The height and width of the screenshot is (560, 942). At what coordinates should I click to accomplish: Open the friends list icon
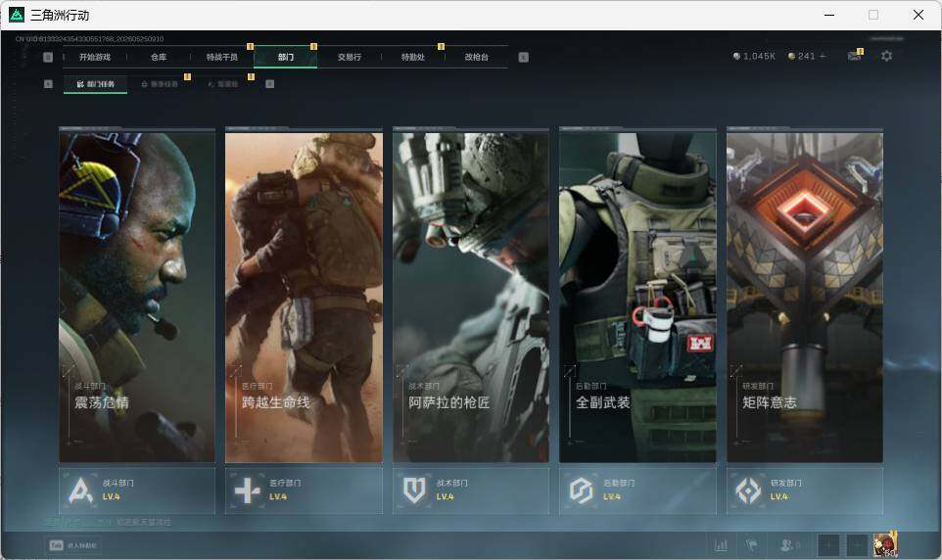[789, 545]
